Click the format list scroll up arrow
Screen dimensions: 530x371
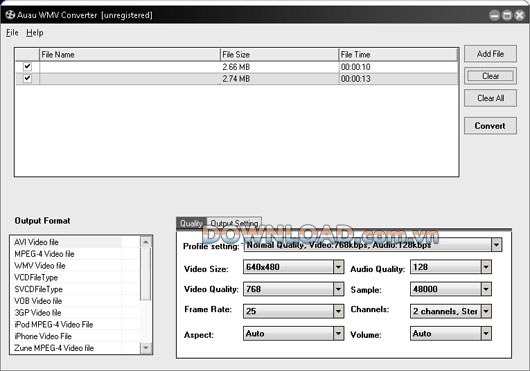point(146,242)
